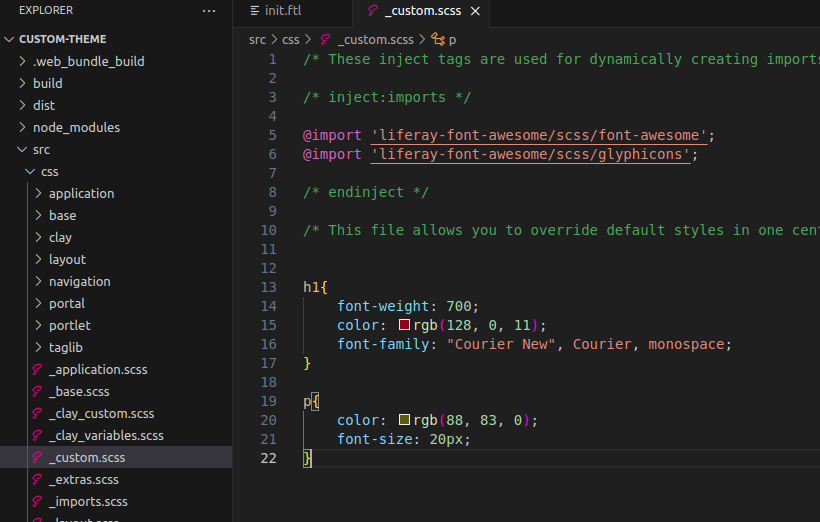Click Sass icon beside _clay_custom.scss
This screenshot has width=820, height=522.
(x=37, y=413)
